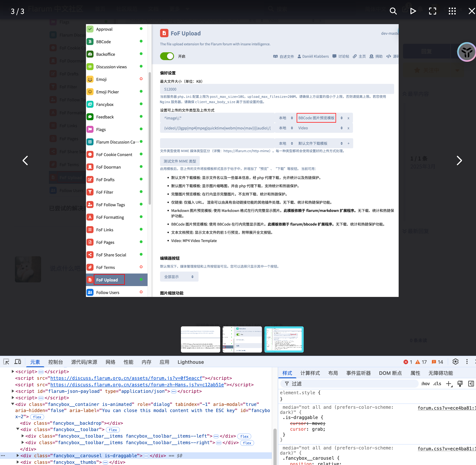Open Fancybox zoom magnifier tool

(x=393, y=11)
